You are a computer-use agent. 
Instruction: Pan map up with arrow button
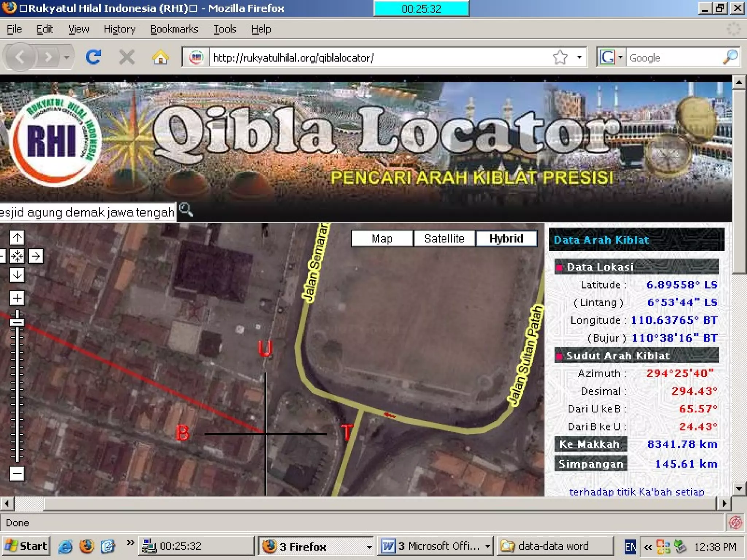click(x=17, y=238)
